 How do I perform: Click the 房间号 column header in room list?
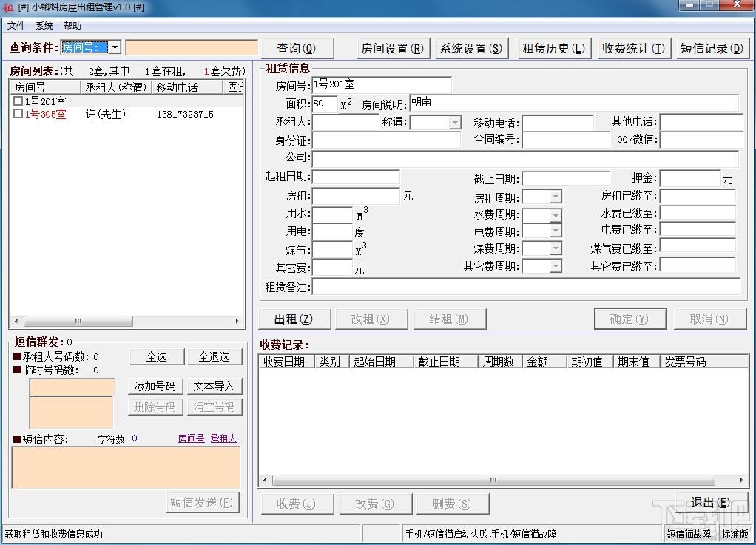click(46, 87)
